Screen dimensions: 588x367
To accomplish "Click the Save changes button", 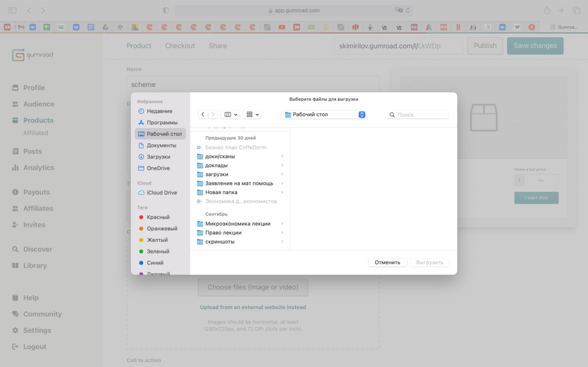I will [535, 46].
